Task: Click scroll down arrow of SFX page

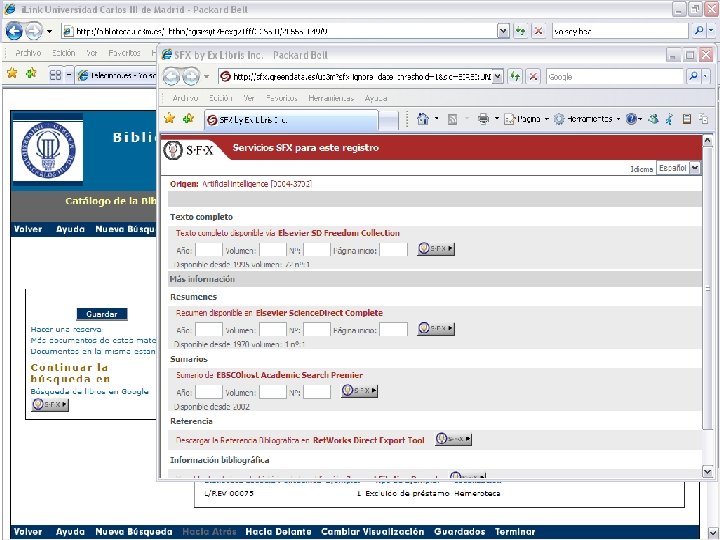Action: (x=708, y=472)
